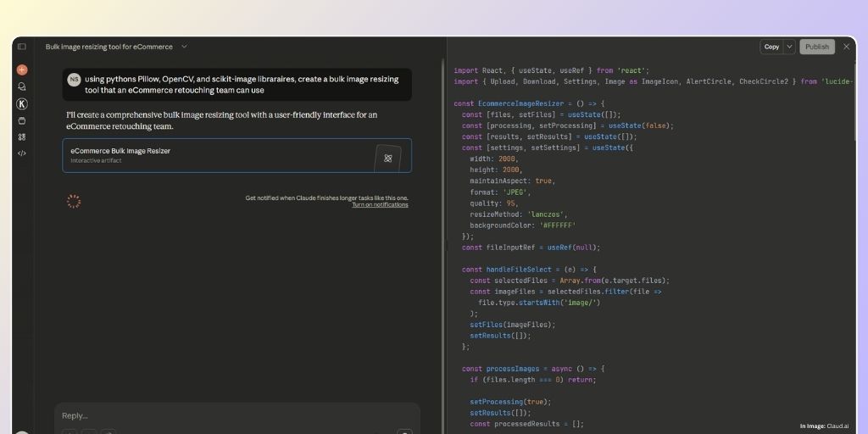Click the 'setFiles(imageFiles);' line
Viewport: 868px width, 434px height.
pyautogui.click(x=513, y=325)
